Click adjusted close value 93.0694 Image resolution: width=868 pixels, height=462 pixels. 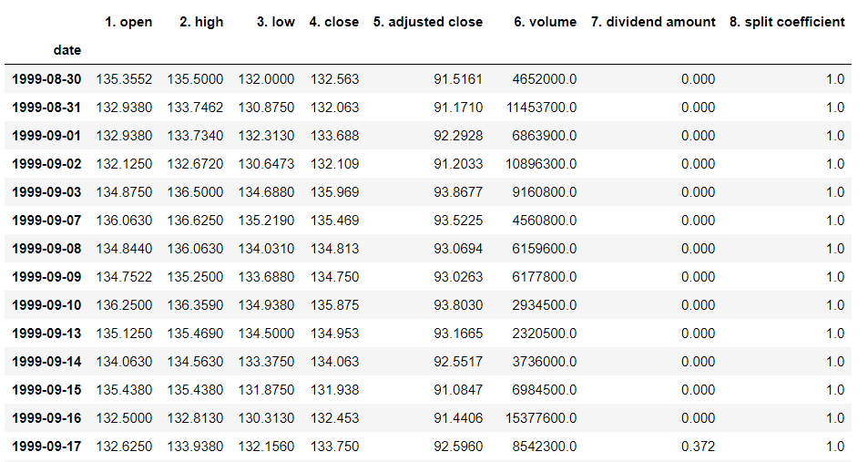[x=458, y=249]
